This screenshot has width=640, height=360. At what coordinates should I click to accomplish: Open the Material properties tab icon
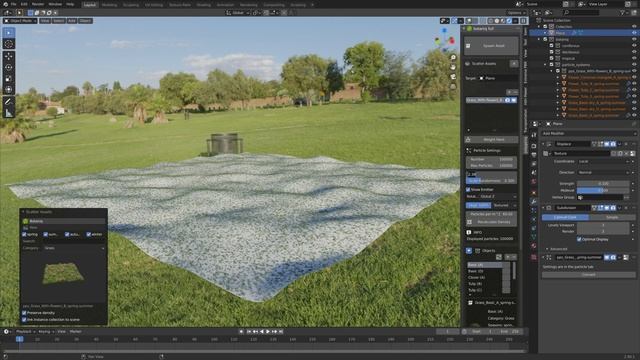533,246
